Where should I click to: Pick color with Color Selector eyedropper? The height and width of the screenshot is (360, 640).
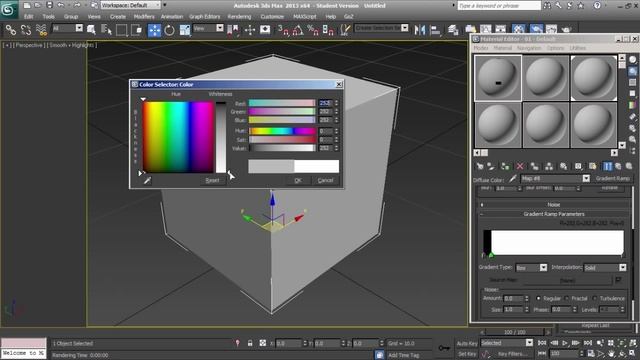point(147,180)
